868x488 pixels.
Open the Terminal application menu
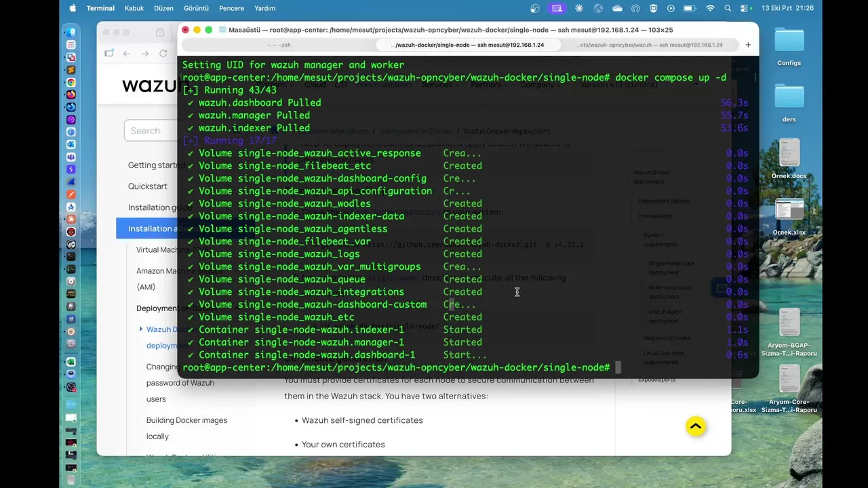click(100, 8)
